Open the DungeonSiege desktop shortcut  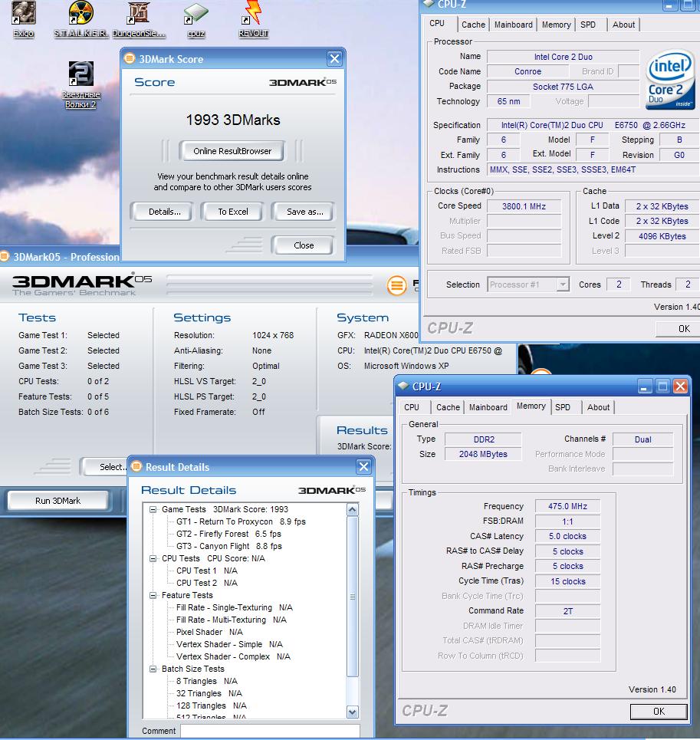tap(139, 19)
